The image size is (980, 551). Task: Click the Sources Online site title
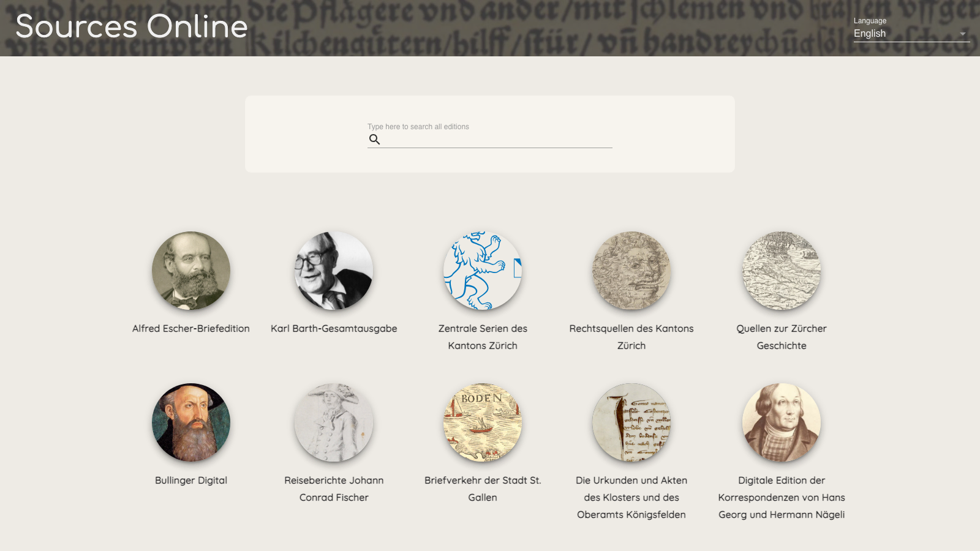click(131, 27)
